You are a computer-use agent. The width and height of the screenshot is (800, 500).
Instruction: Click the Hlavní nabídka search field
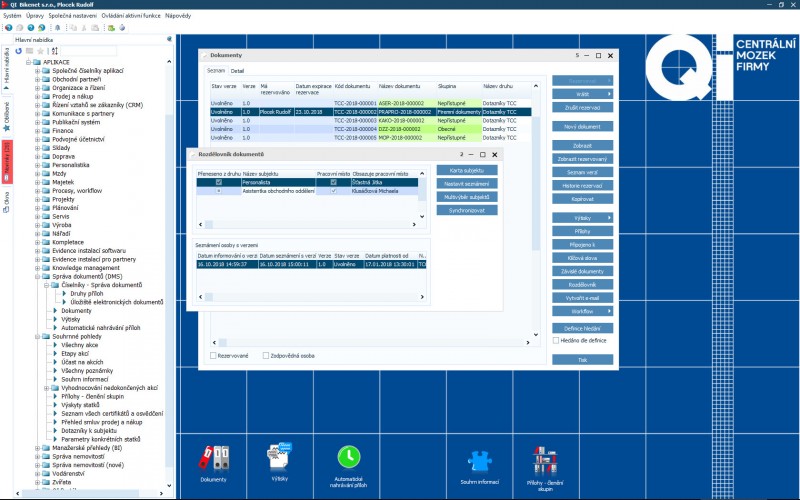90,51
